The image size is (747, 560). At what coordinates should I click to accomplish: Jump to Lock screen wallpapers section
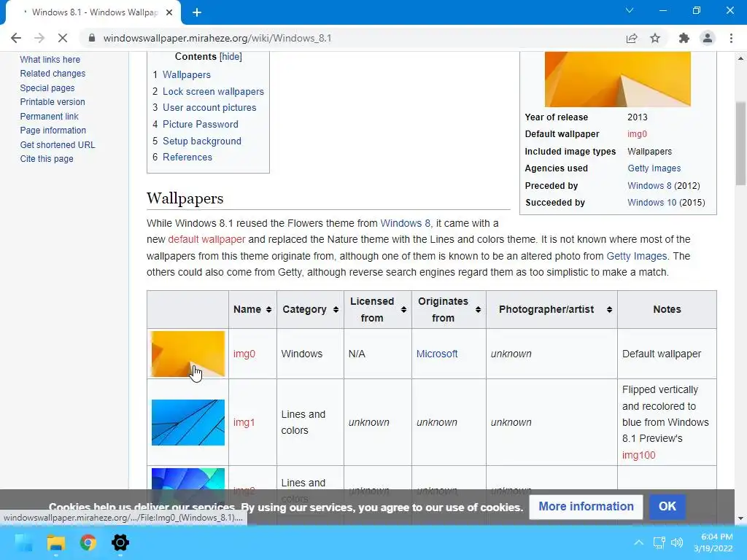[213, 91]
